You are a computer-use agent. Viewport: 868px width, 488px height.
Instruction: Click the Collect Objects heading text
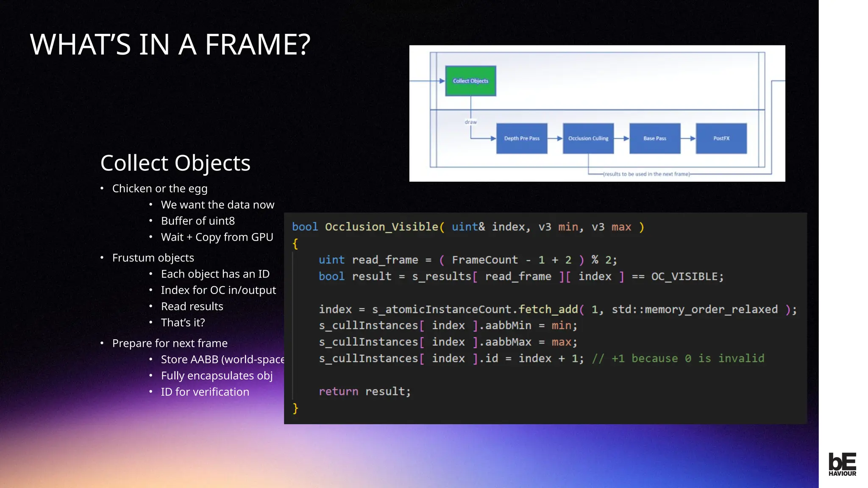point(175,163)
